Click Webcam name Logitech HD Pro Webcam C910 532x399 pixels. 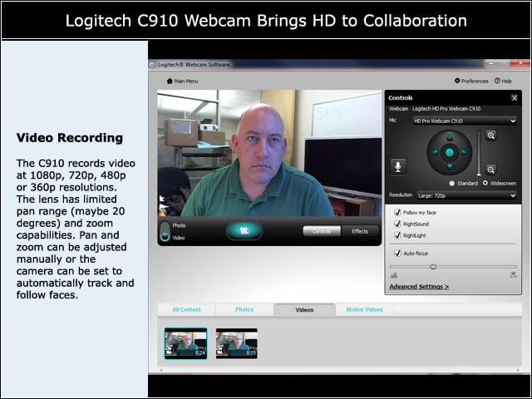click(x=446, y=109)
